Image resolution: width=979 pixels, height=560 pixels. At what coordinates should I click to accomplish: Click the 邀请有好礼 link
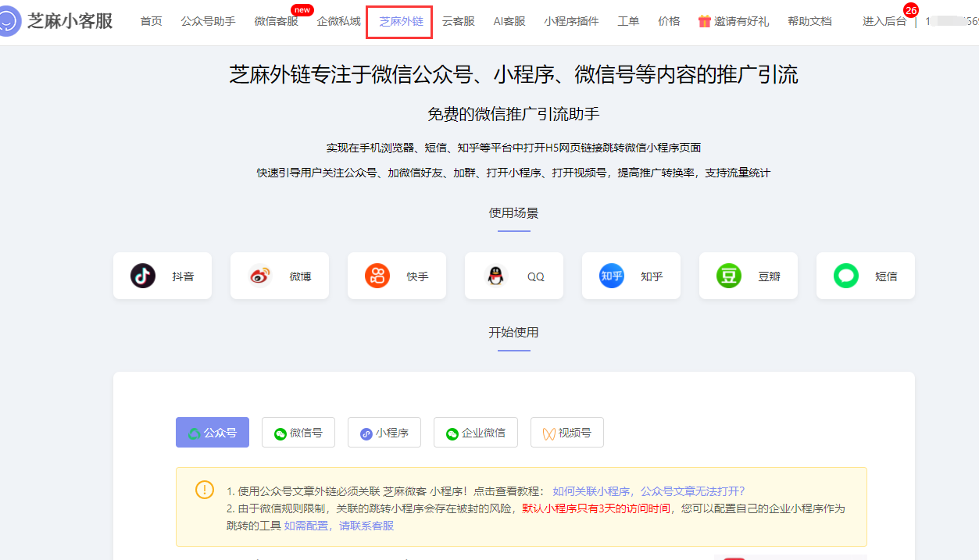point(741,21)
